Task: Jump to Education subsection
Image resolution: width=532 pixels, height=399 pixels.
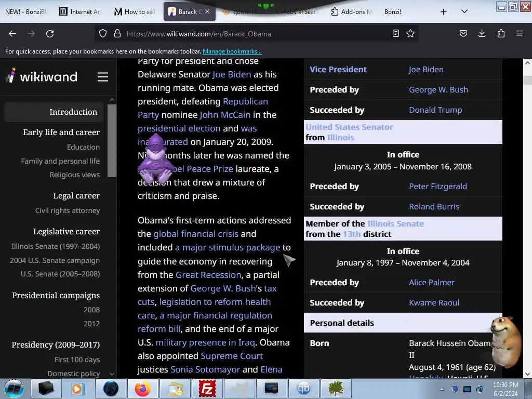Action: [x=84, y=147]
